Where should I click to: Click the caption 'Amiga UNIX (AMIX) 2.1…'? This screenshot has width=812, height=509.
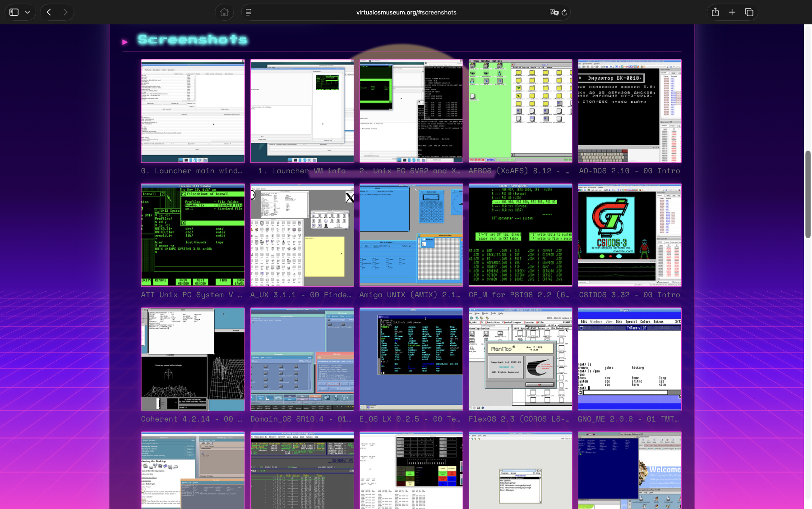410,295
